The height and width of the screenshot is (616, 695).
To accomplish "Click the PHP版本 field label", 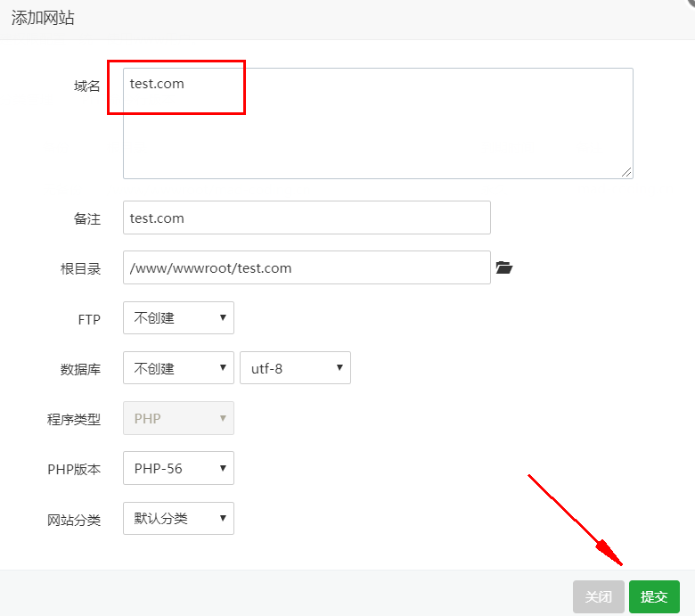I will [74, 469].
